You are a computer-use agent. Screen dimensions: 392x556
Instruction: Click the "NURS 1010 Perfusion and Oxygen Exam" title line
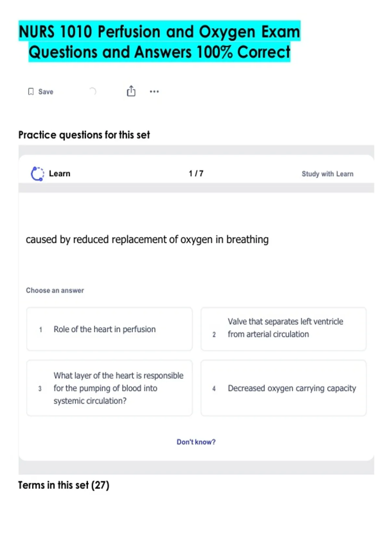[159, 32]
